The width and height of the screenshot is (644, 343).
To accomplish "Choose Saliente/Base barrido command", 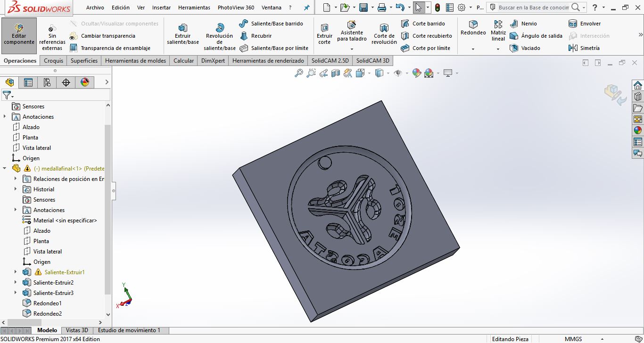I will (271, 24).
